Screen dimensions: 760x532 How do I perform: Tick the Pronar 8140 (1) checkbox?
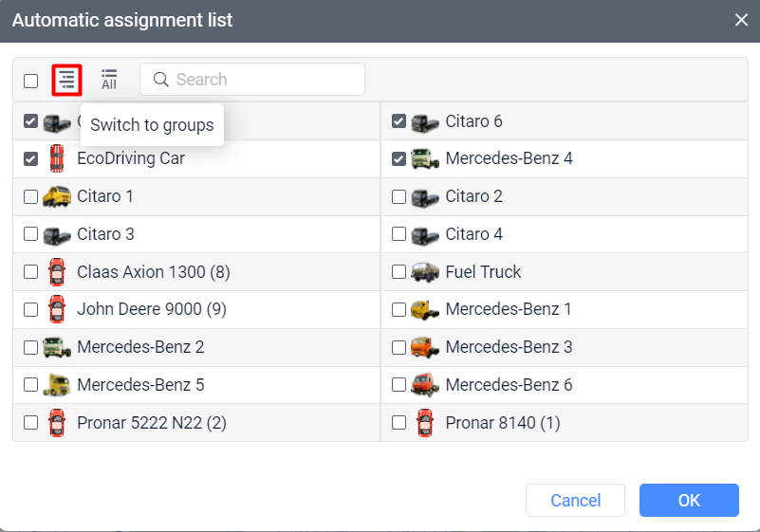click(x=399, y=423)
